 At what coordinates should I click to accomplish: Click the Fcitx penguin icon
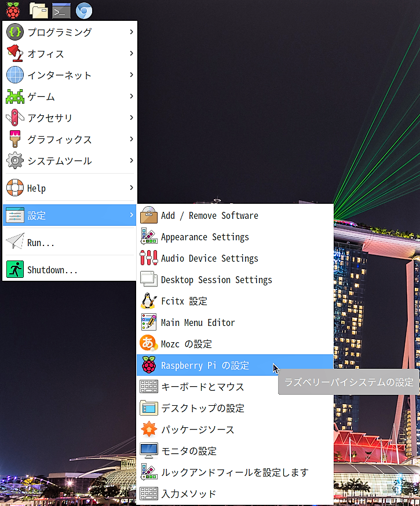coord(149,300)
